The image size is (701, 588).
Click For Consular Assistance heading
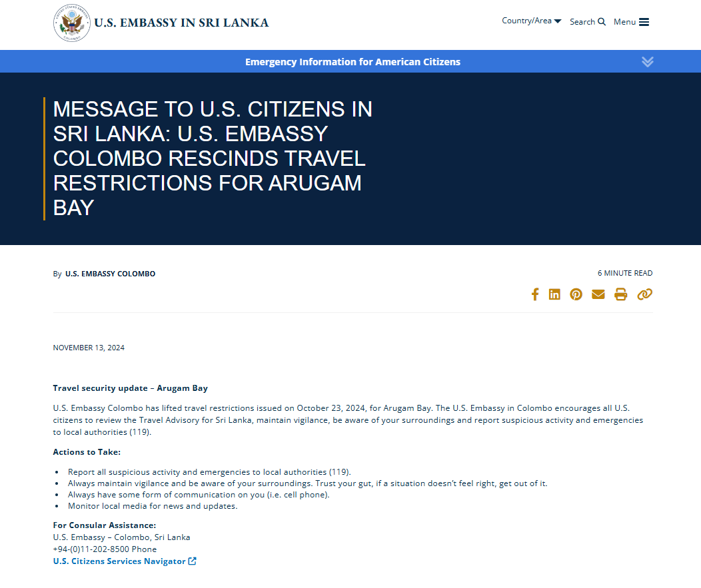[x=105, y=525]
